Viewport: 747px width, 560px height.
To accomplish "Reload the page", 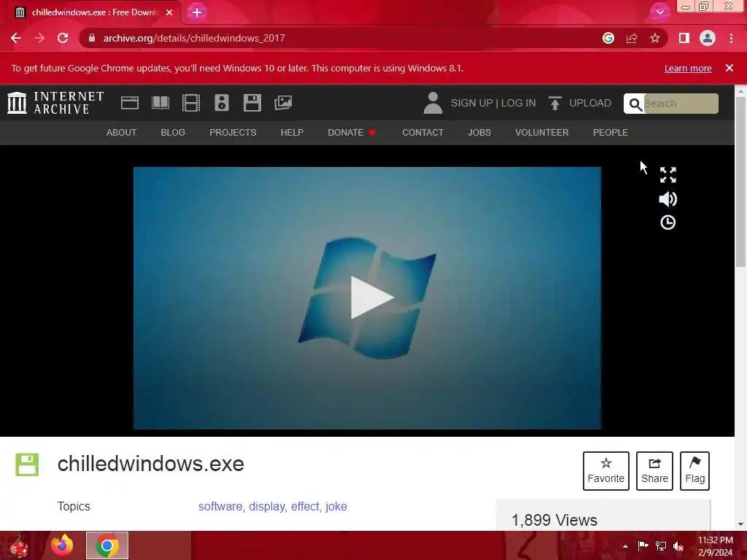I will click(x=63, y=38).
